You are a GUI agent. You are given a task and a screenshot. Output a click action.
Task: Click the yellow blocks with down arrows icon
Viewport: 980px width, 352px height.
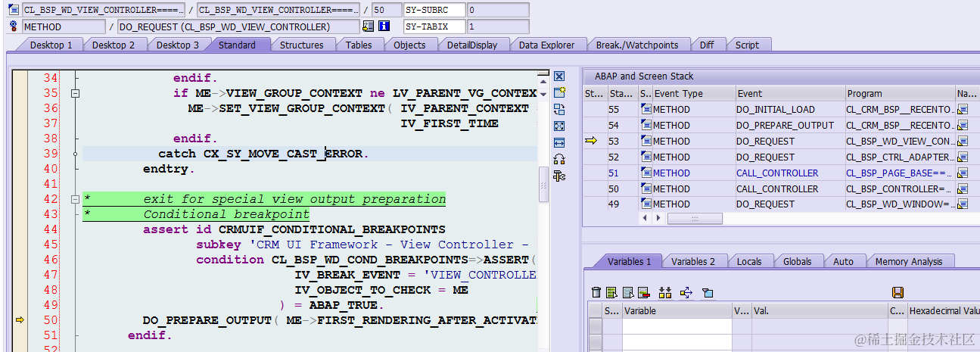(x=665, y=292)
